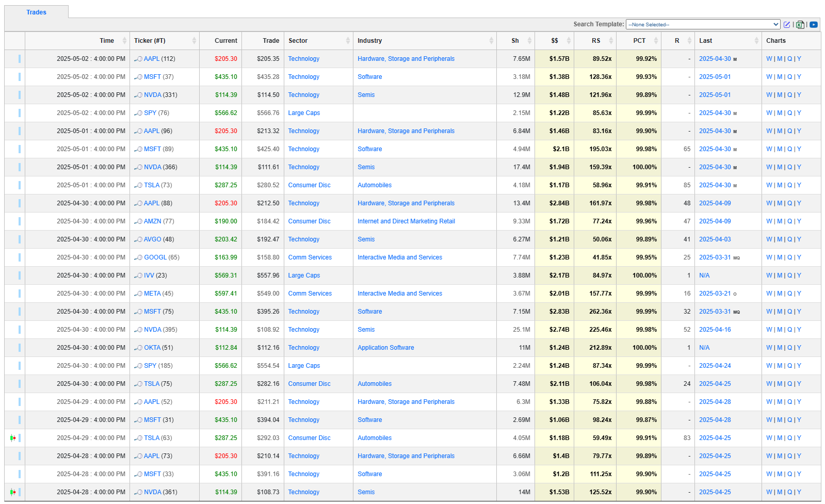This screenshot has height=504, width=825.
Task: Click candlestick icon in NVDA (361) row
Action: point(13,492)
